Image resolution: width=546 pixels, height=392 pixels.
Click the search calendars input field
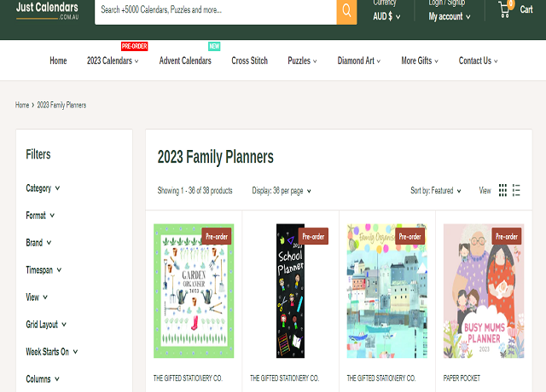[213, 11]
